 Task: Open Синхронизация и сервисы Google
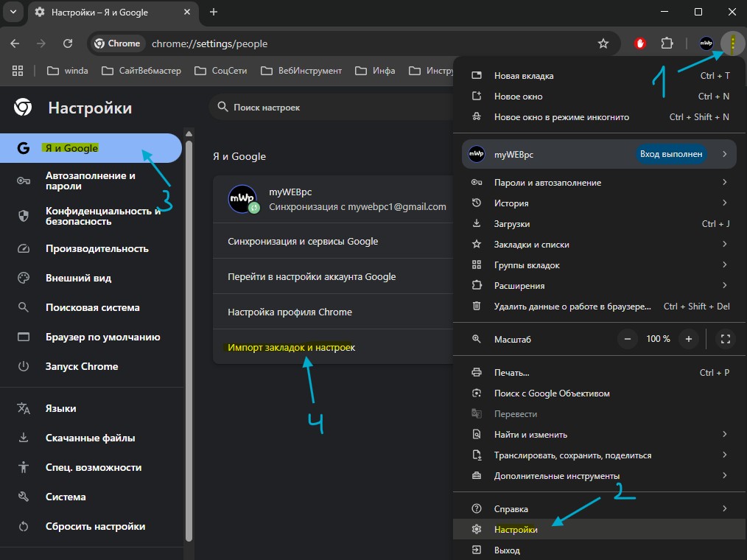point(333,241)
